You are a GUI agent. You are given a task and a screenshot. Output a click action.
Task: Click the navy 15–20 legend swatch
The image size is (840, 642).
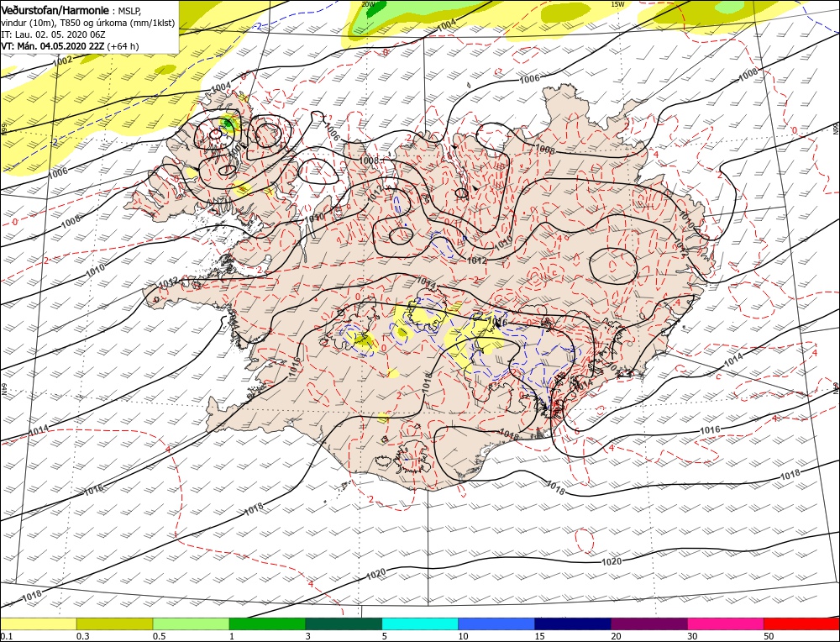coord(573,624)
